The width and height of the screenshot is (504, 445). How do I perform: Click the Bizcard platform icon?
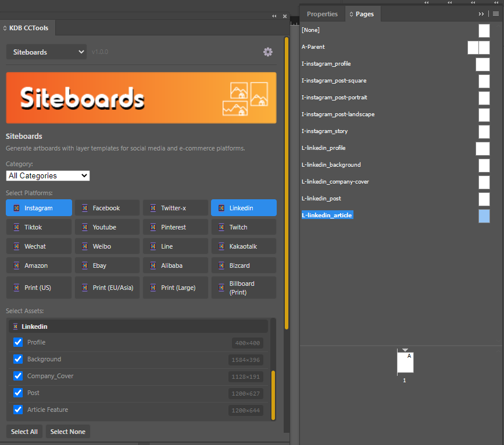click(x=221, y=265)
